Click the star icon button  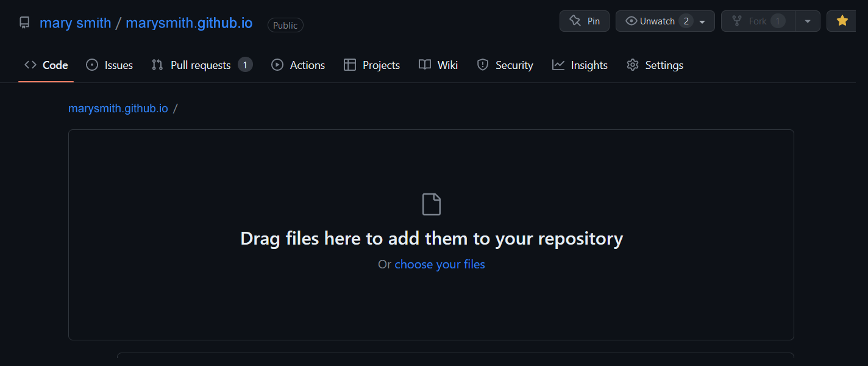point(842,21)
